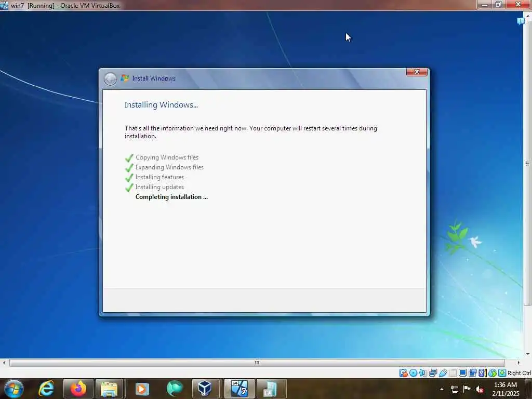This screenshot has width=532, height=399.
Task: Restore down the VirtualBox window
Action: click(498, 4)
